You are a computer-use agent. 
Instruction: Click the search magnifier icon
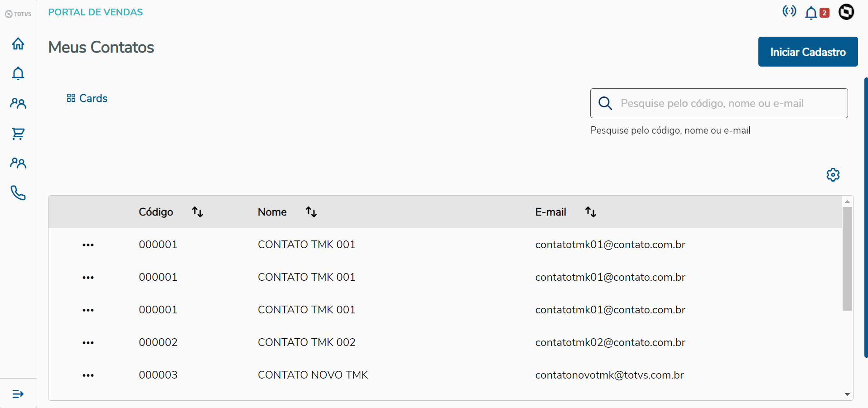pos(605,103)
